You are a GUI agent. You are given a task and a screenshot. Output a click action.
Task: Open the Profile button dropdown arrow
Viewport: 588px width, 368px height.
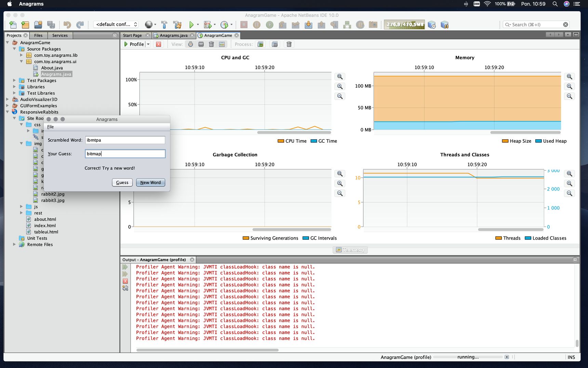tap(148, 44)
